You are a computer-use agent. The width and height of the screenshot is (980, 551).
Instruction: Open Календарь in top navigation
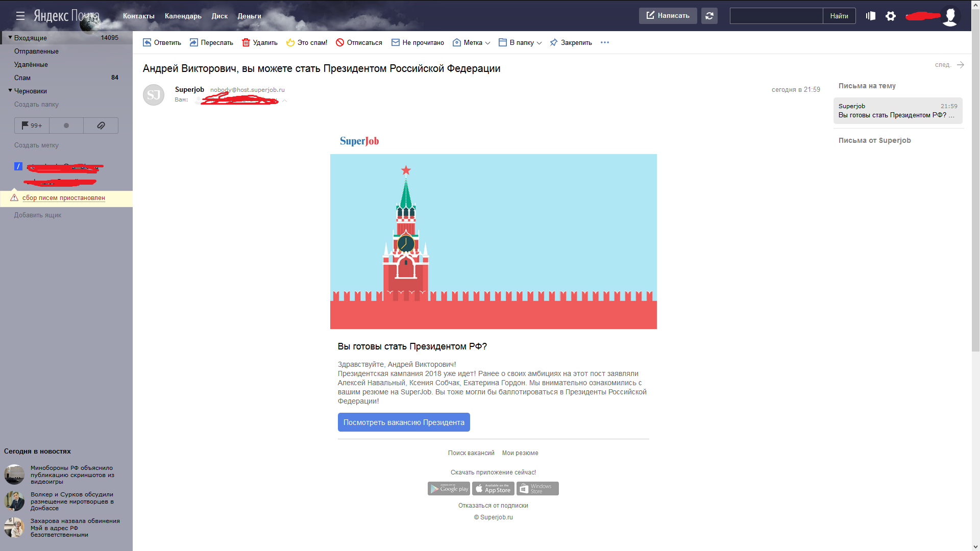pos(183,16)
